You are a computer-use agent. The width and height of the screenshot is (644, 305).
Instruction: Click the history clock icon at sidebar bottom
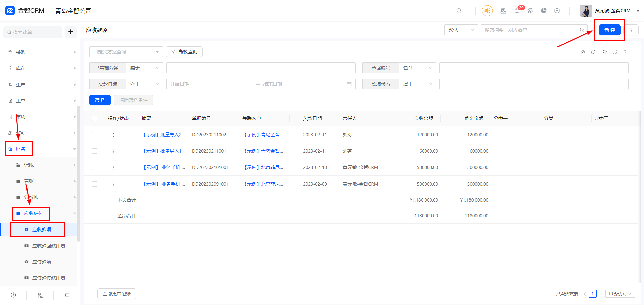13,295
